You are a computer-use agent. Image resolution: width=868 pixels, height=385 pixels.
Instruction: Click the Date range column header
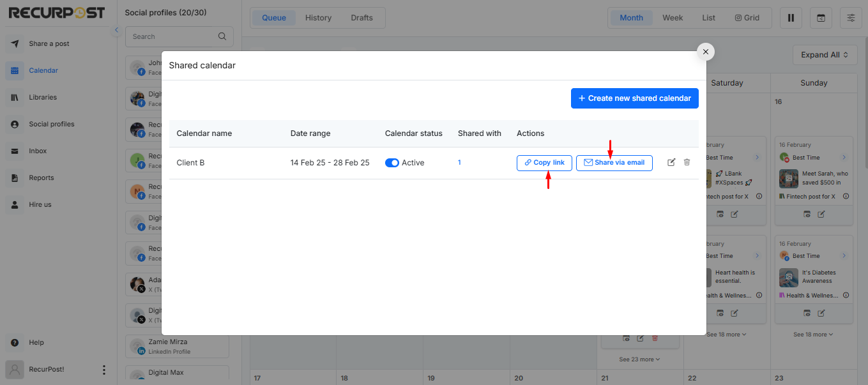(310, 133)
